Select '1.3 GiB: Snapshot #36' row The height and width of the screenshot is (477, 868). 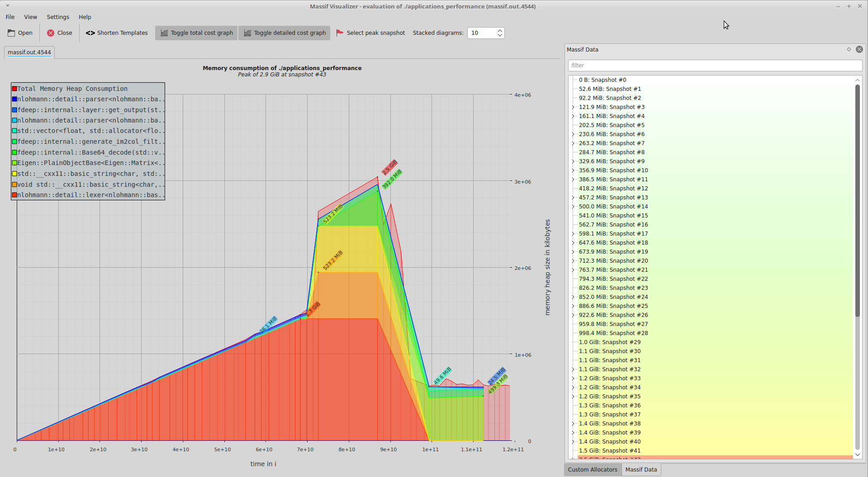click(715, 406)
